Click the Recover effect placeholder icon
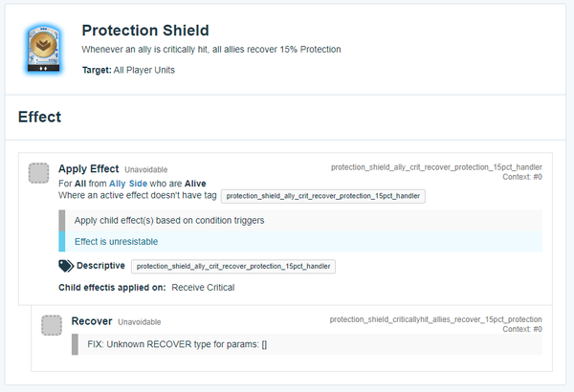Viewport: 574px width, 392px height. [x=52, y=325]
